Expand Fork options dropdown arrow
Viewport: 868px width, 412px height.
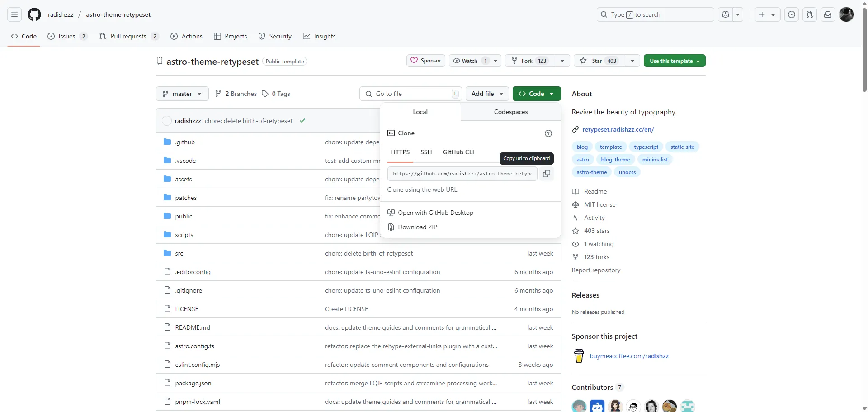(x=562, y=61)
